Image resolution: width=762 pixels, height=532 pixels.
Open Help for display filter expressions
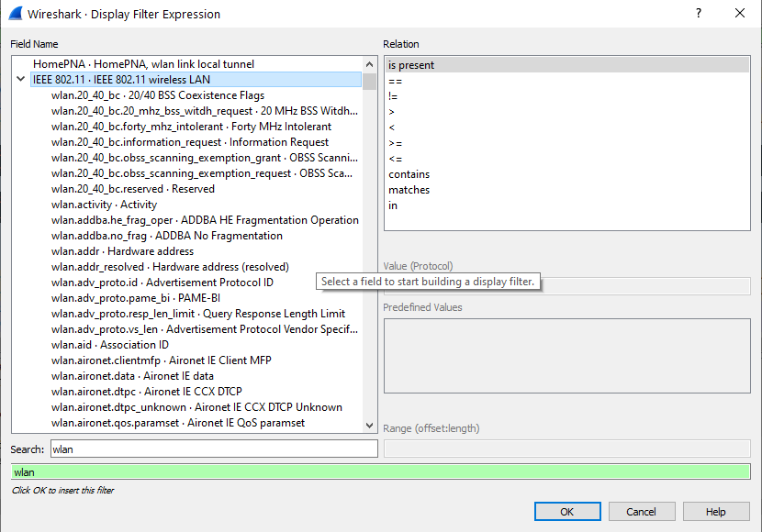click(x=716, y=512)
